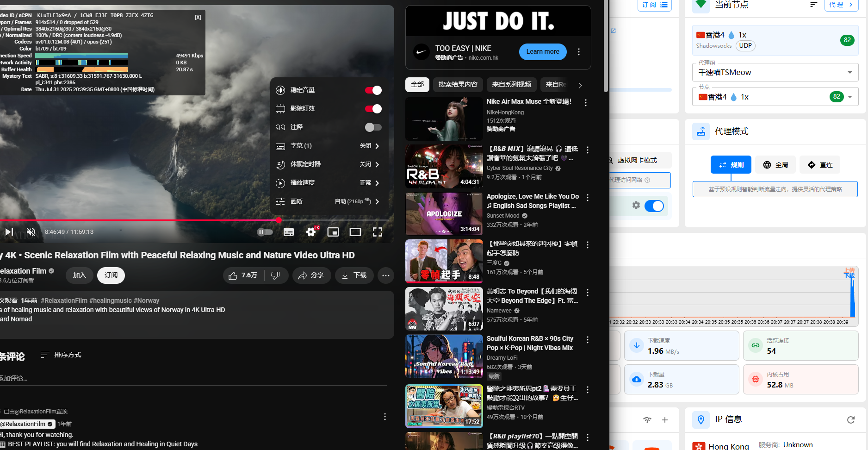868x450 pixels.
Task: Enable the 注释 annotations switch
Action: [373, 127]
